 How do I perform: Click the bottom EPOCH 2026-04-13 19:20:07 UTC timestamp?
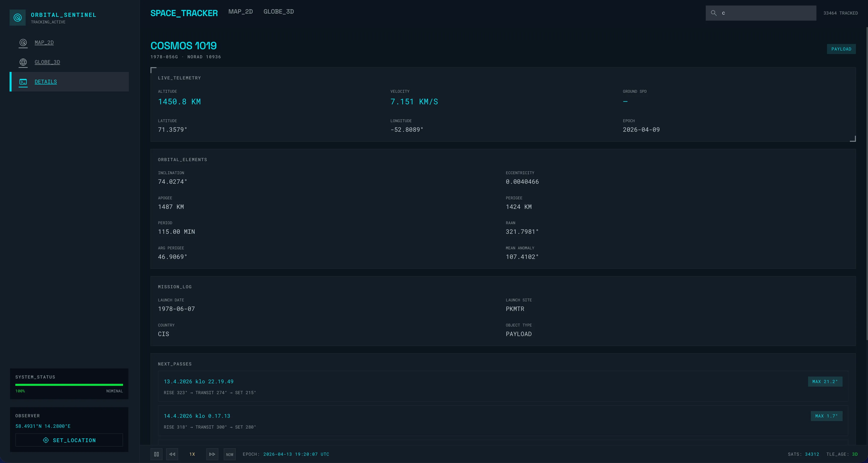pos(286,454)
